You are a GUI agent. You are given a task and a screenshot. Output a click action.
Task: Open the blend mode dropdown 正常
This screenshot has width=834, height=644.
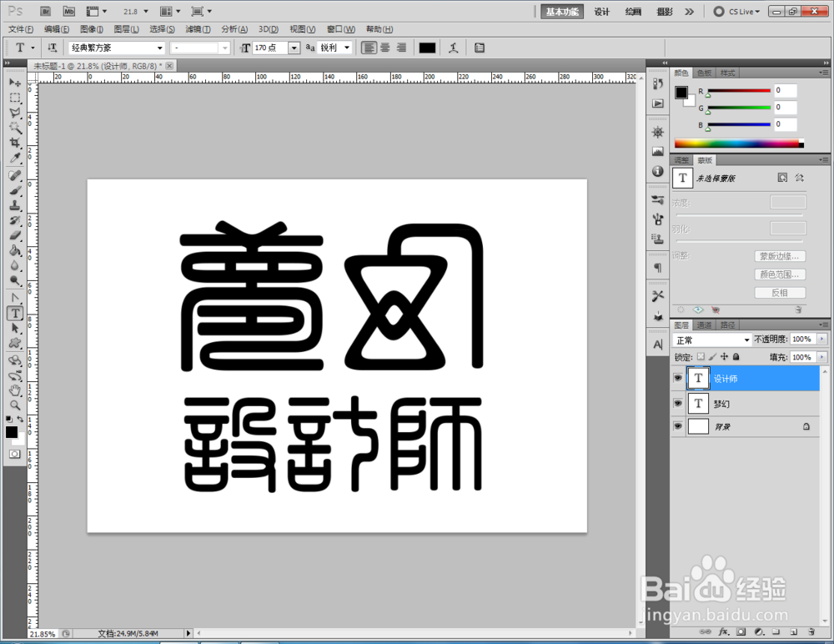(711, 340)
